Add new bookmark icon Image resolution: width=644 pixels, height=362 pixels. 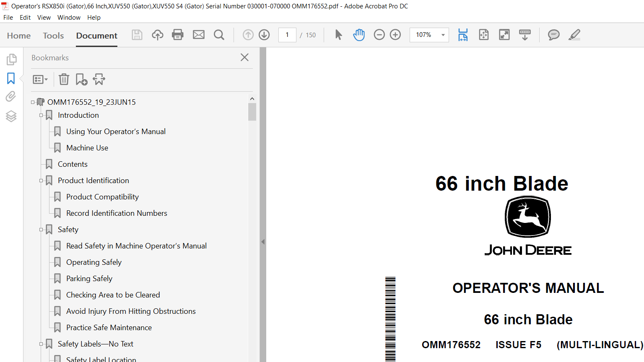pyautogui.click(x=81, y=79)
